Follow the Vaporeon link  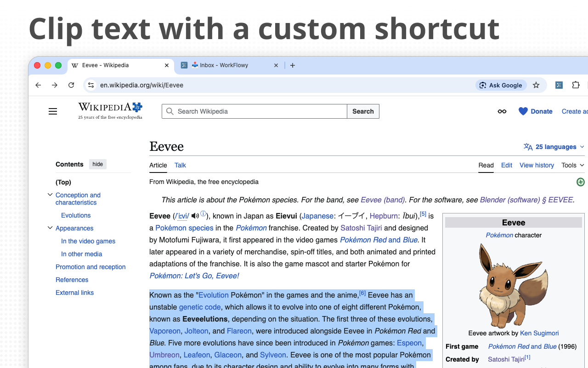(x=165, y=331)
